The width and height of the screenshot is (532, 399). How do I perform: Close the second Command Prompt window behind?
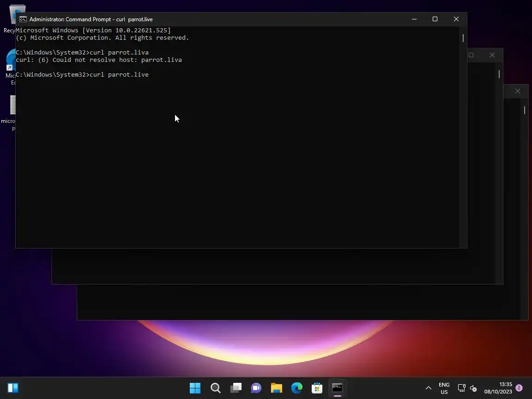492,55
